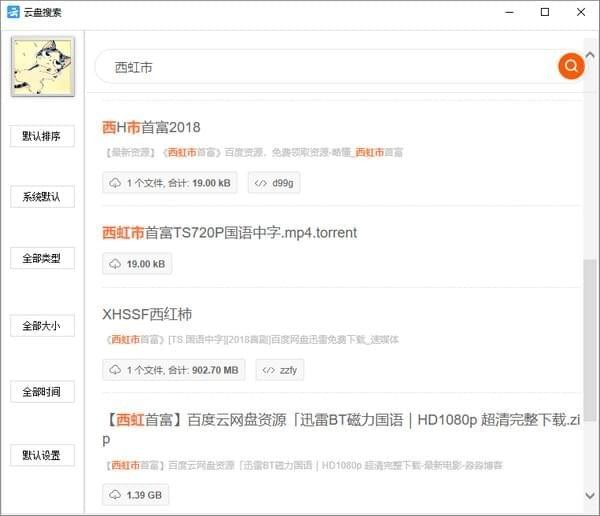This screenshot has width=600, height=516.
Task: Click the orange search magnifier button
Action: [571, 67]
